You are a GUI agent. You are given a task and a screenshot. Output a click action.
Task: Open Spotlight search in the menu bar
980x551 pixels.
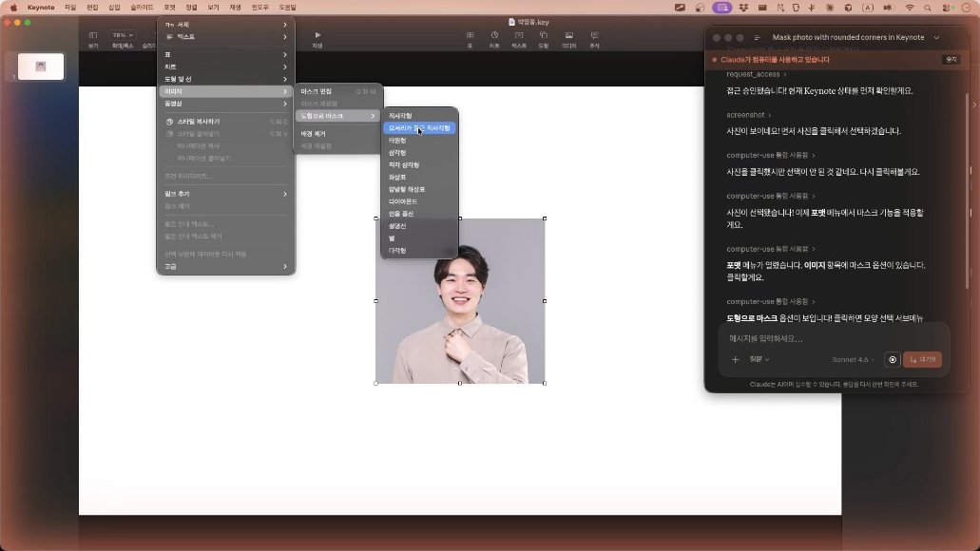(928, 8)
